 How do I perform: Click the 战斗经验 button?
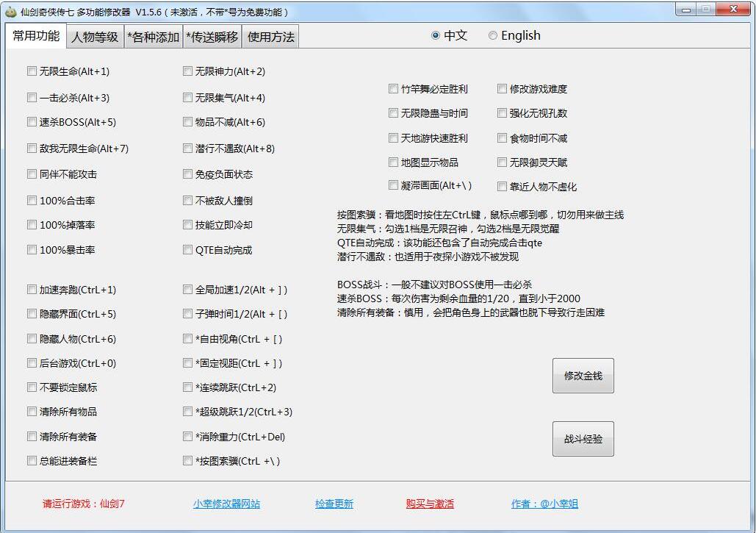tap(583, 438)
